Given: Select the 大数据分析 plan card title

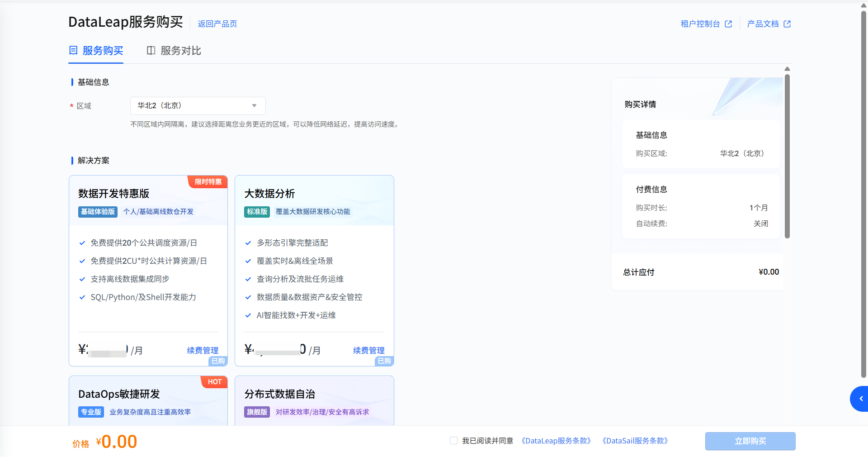Looking at the screenshot, I should coord(270,194).
